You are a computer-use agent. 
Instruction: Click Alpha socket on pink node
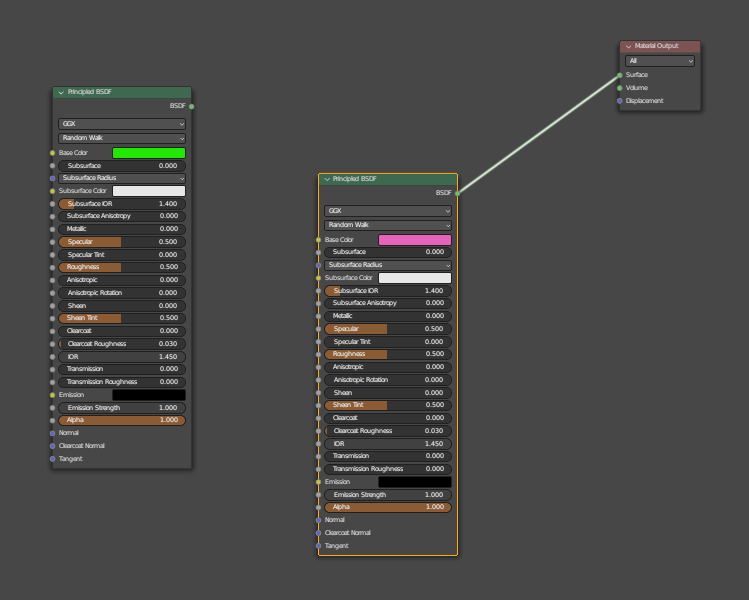click(319, 507)
